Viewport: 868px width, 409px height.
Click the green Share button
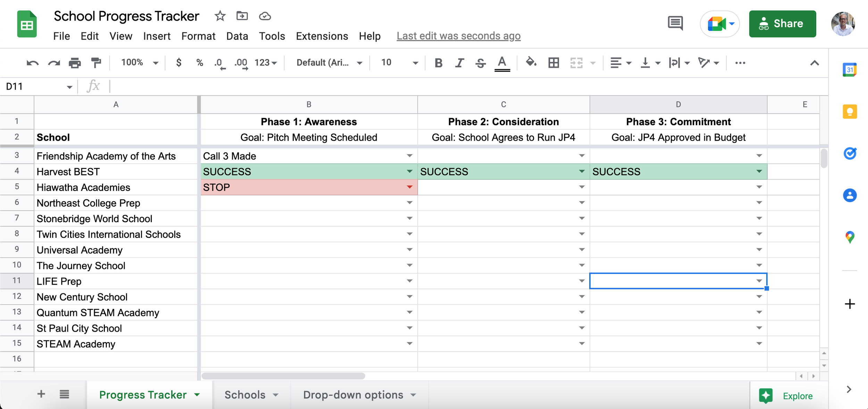pyautogui.click(x=782, y=24)
